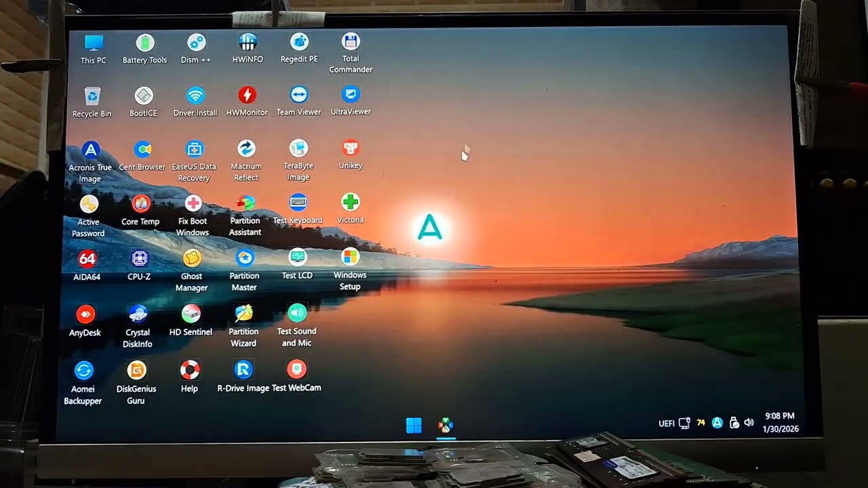868x488 pixels.
Task: Click the colorful pinned app on taskbar
Action: [x=446, y=426]
